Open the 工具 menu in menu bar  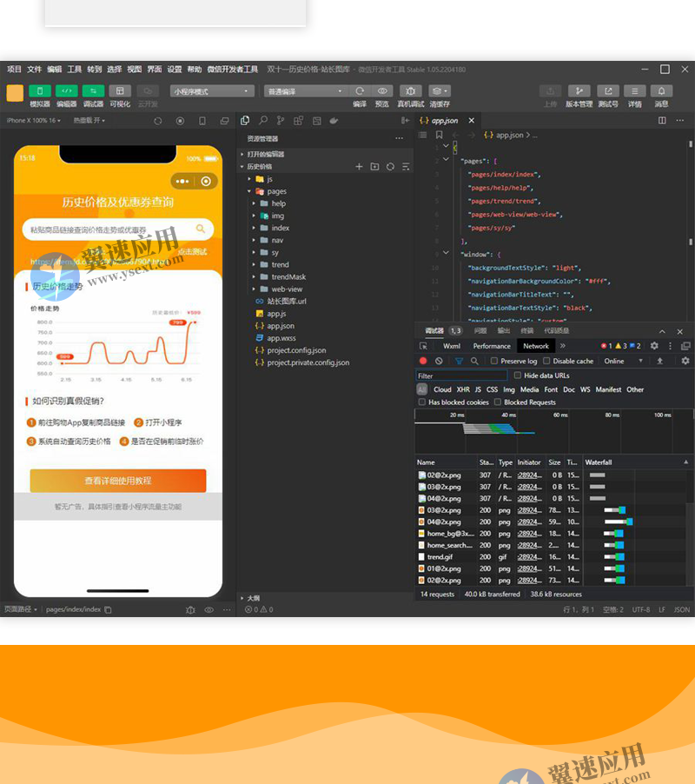[x=75, y=70]
